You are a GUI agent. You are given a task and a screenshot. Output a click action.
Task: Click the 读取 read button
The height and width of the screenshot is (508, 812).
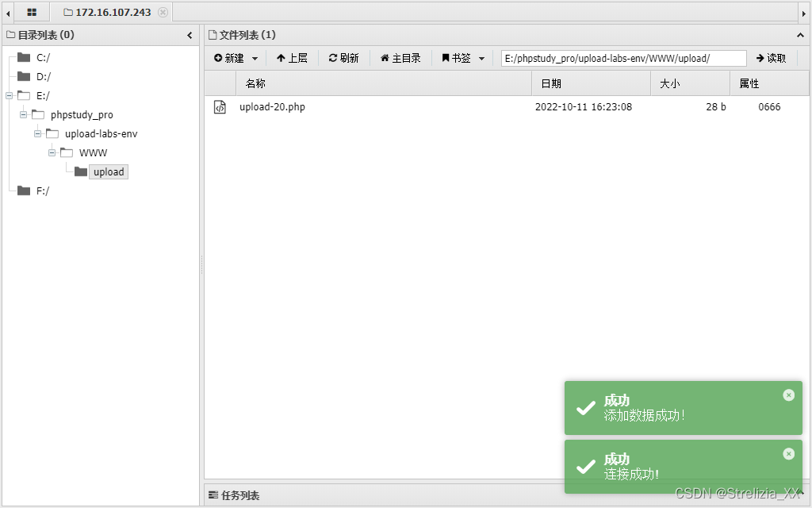point(770,57)
